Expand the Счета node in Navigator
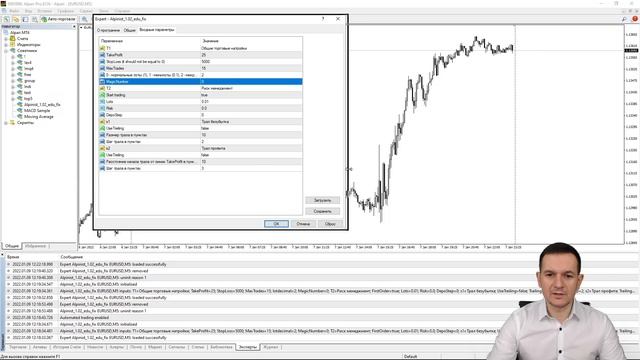640x360 pixels. [x=6, y=39]
